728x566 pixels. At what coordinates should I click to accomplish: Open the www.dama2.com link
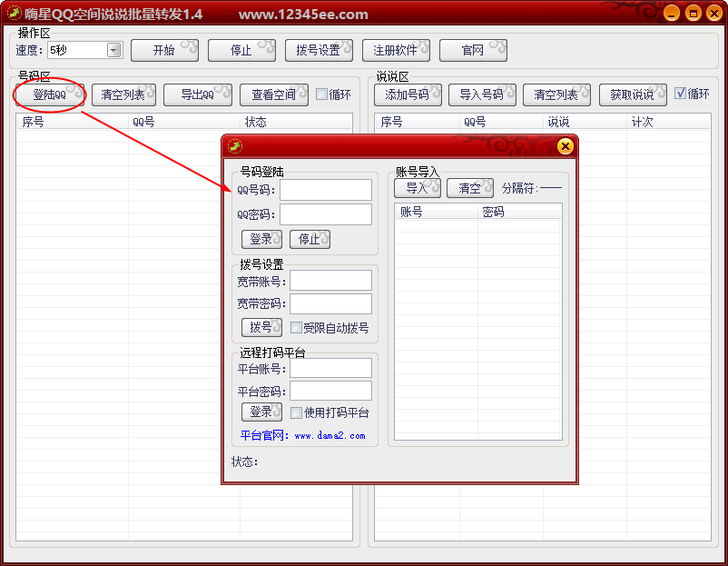click(330, 436)
